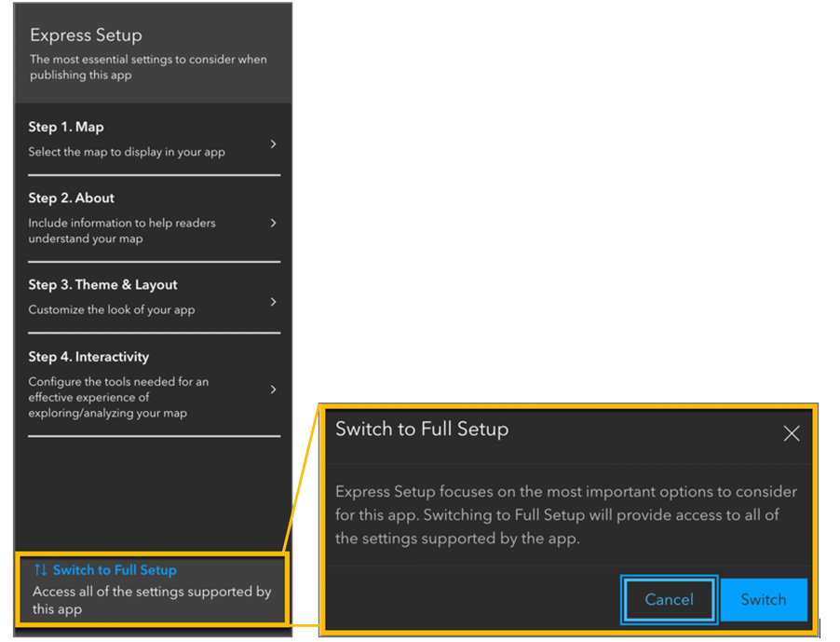Click "Customize the look of your app" text

[112, 309]
